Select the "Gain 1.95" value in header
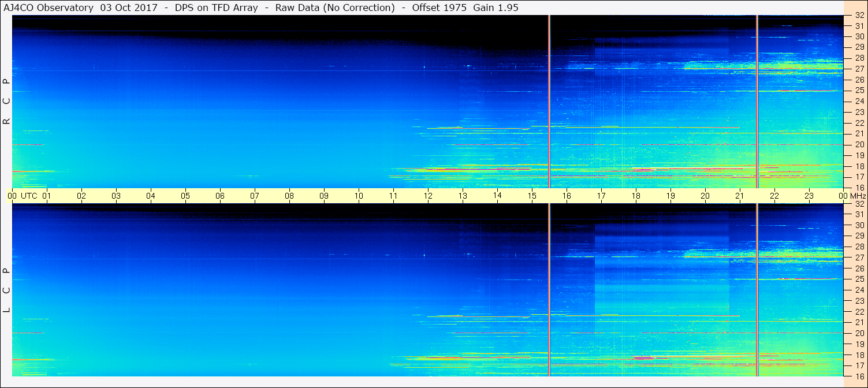868x388 pixels. 496,8
